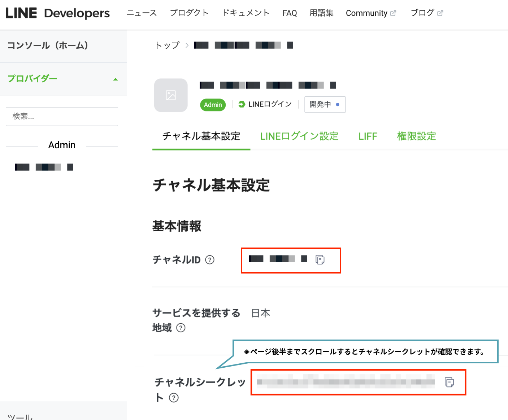Click the masked provider name in breadcrumb

click(x=243, y=45)
